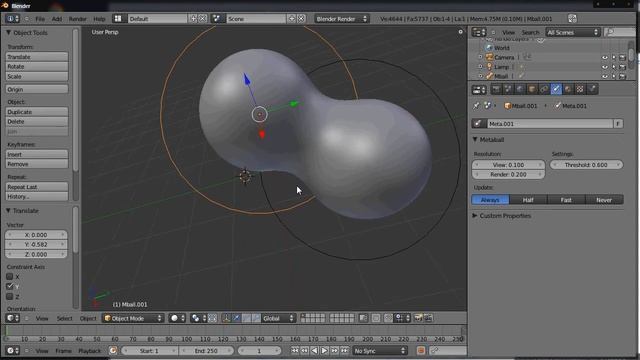
Task: Open the Render properties tab icon
Action: 496,89
